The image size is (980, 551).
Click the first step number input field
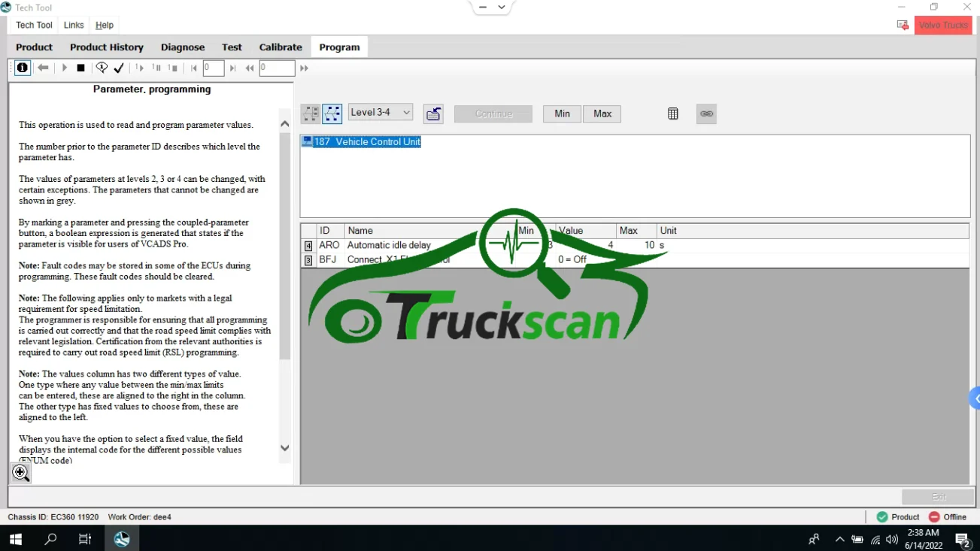click(x=214, y=68)
